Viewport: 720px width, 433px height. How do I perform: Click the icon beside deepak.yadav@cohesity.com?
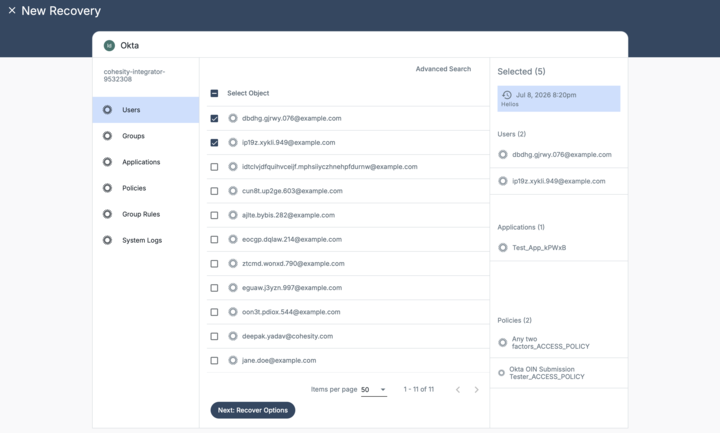[x=233, y=336]
